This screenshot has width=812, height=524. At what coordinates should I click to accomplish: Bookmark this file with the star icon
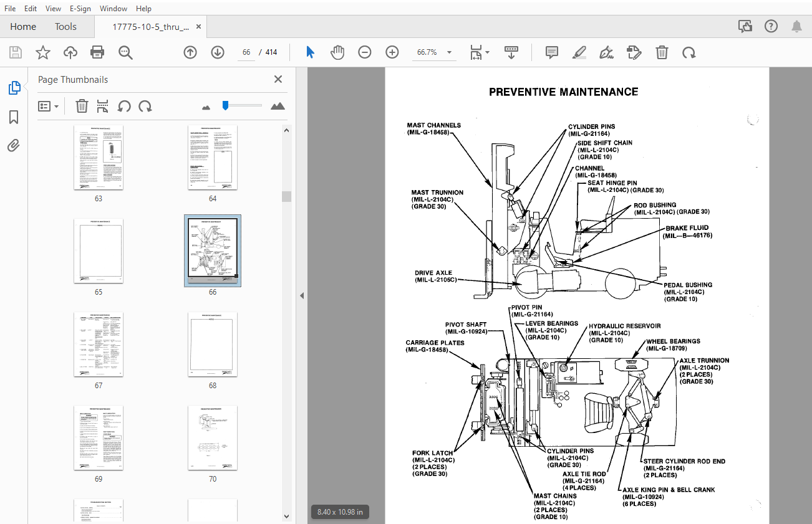pos(43,52)
